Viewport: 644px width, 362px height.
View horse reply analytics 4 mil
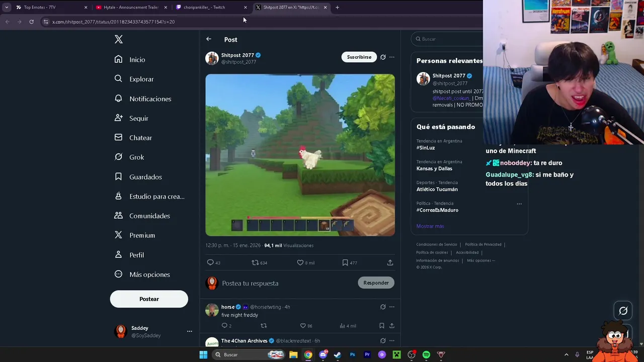pyautogui.click(x=348, y=325)
